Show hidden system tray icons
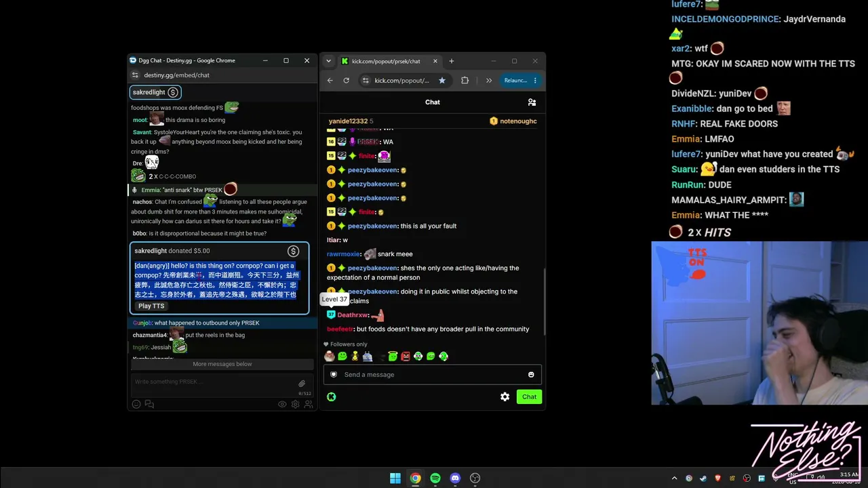Viewport: 868px width, 488px height. tap(674, 478)
